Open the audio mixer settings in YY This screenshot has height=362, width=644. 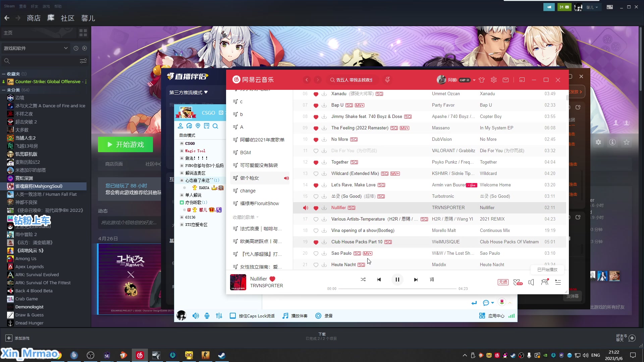pos(219,316)
